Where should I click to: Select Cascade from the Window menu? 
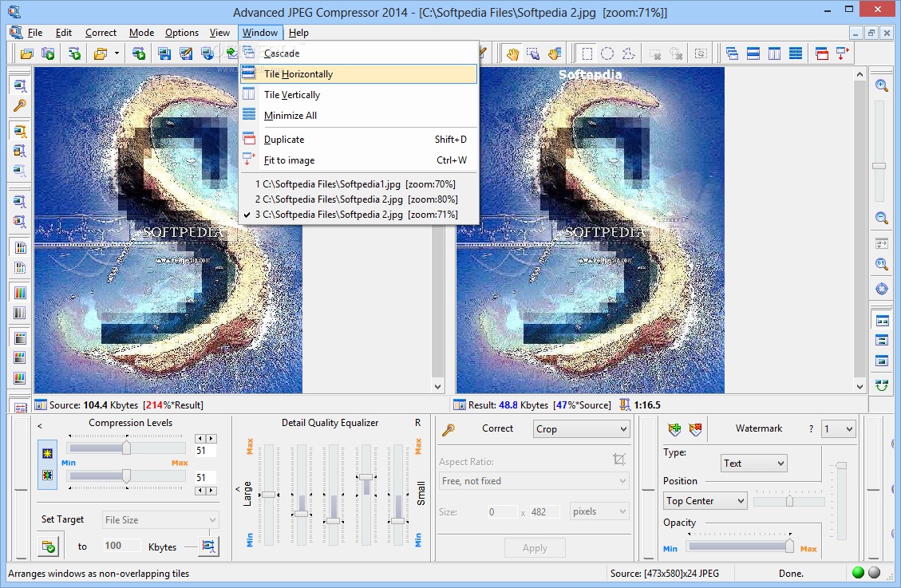click(358, 53)
